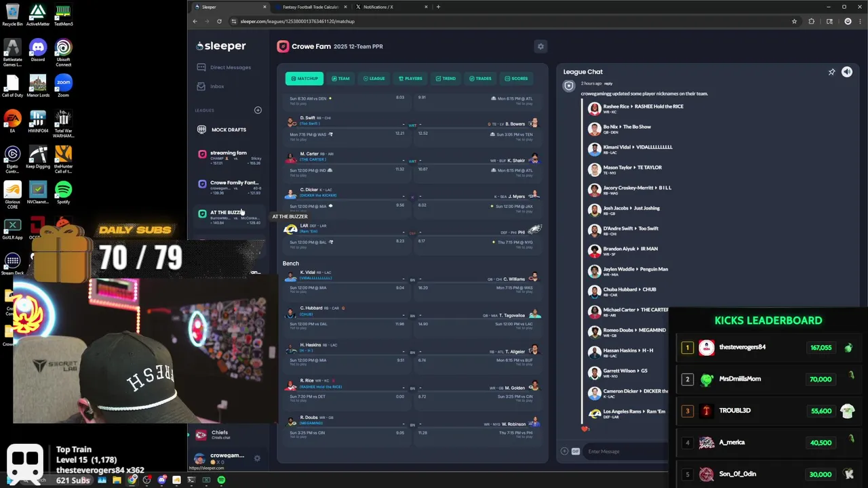868x488 pixels.
Task: Open the Spotify desktop shortcut
Action: coord(63,192)
